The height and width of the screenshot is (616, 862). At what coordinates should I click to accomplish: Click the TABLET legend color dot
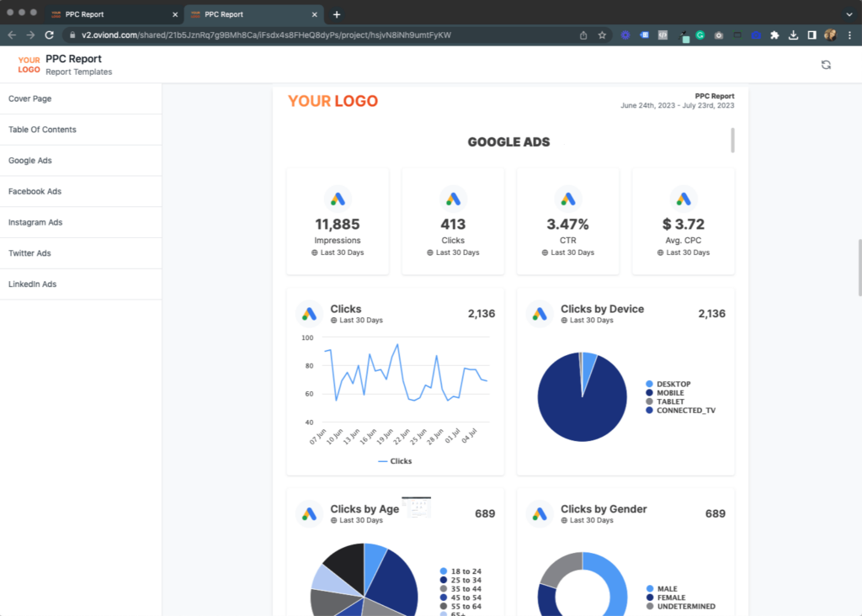pos(649,401)
